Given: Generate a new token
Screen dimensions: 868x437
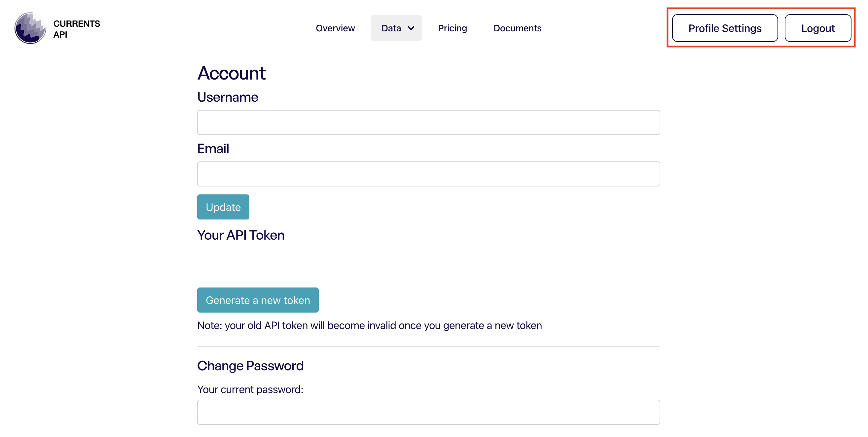Looking at the screenshot, I should point(258,300).
